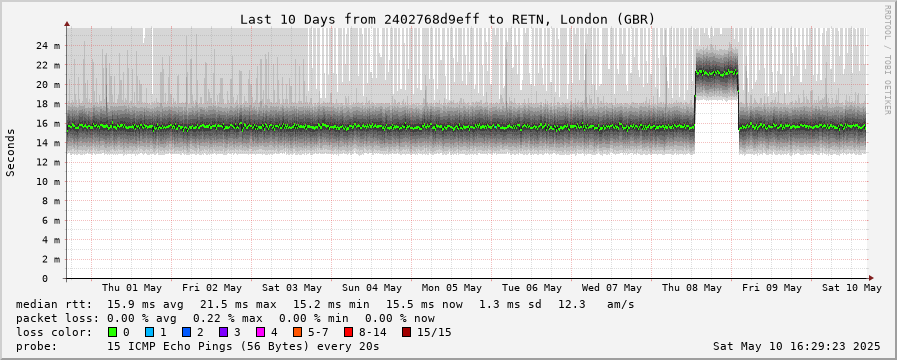Click the packet loss statistics line
This screenshot has width=897, height=360.
click(225, 318)
